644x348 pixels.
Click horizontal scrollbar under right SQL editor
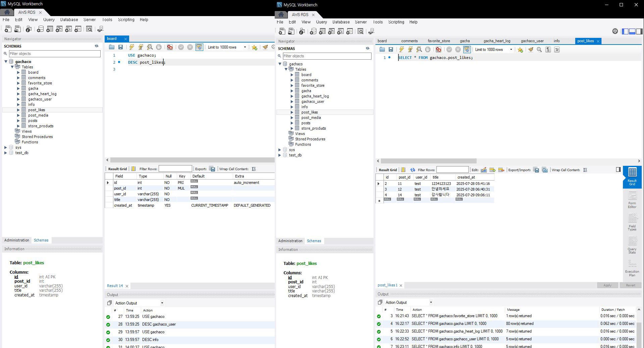pos(428,161)
